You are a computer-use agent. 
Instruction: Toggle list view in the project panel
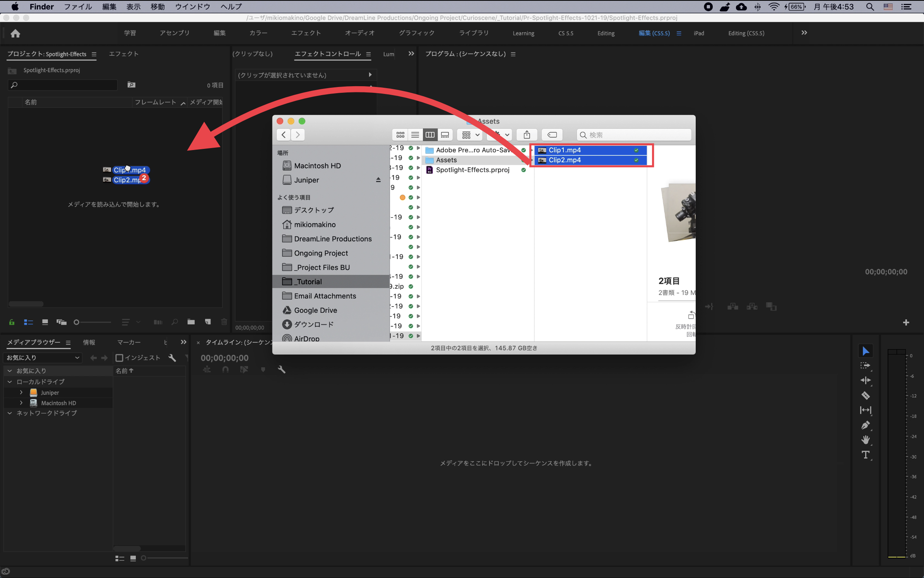pos(28,322)
